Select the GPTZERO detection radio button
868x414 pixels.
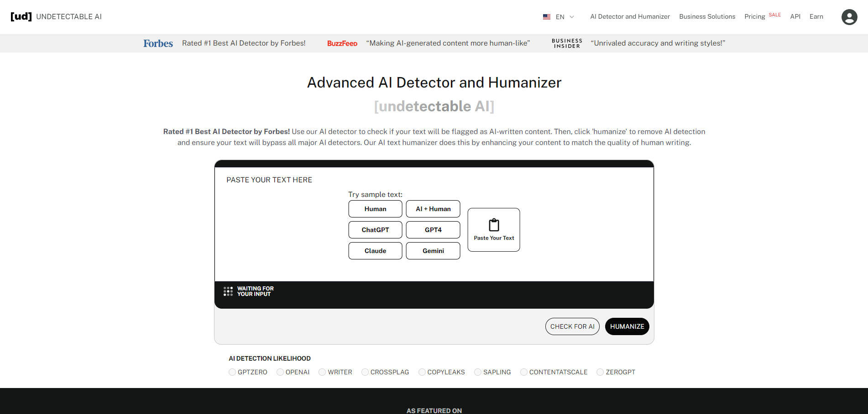pyautogui.click(x=232, y=372)
